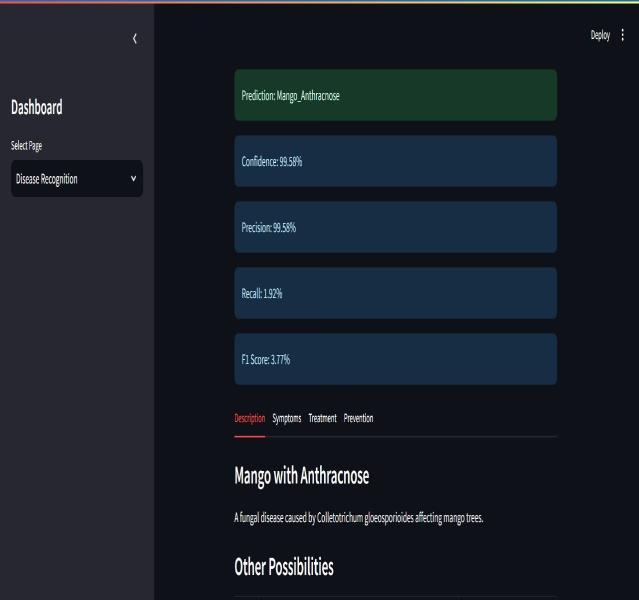Click the Dashboard sidebar title
639x600 pixels.
pyautogui.click(x=37, y=108)
